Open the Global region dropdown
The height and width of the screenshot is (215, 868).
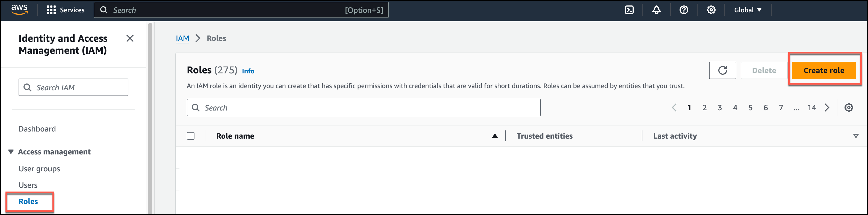[747, 10]
